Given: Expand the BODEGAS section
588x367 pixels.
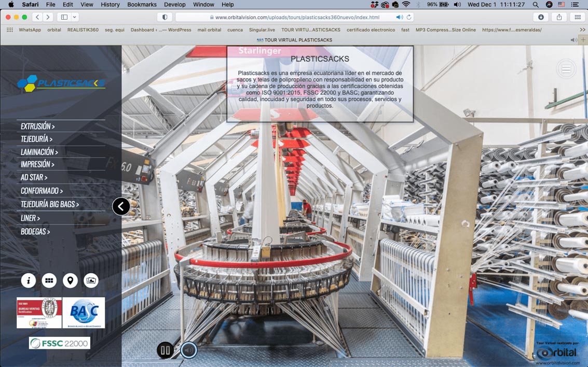Looking at the screenshot, I should (36, 232).
